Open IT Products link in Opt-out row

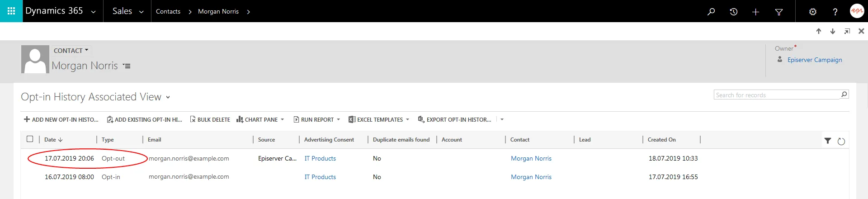pyautogui.click(x=320, y=158)
